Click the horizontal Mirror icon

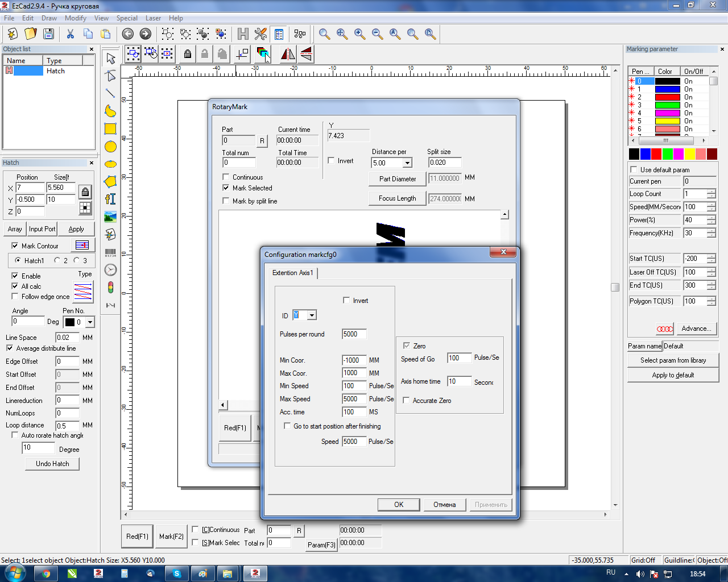288,54
